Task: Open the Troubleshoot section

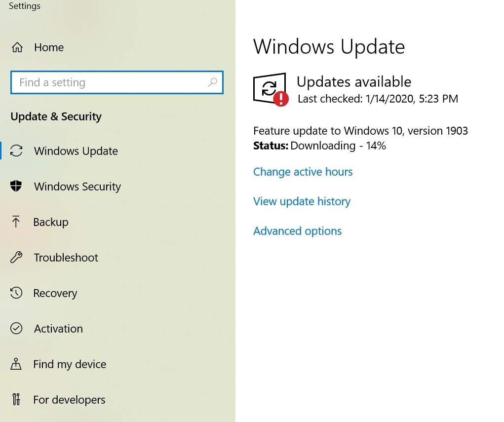Action: pos(66,258)
